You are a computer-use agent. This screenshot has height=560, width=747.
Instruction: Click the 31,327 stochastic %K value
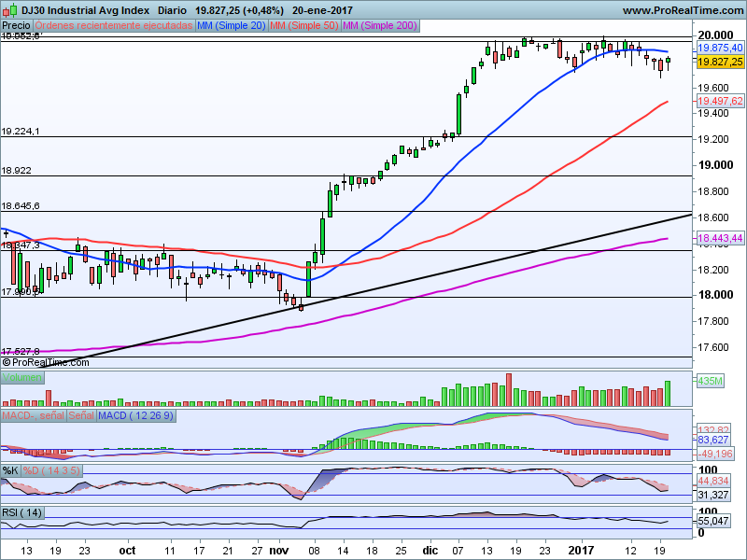tap(713, 496)
